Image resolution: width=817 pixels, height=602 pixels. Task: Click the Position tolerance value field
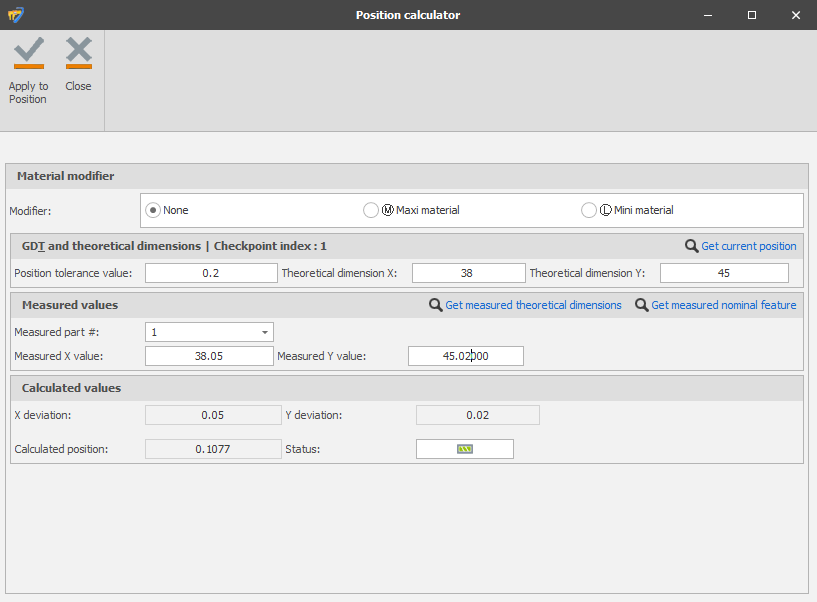tap(211, 273)
